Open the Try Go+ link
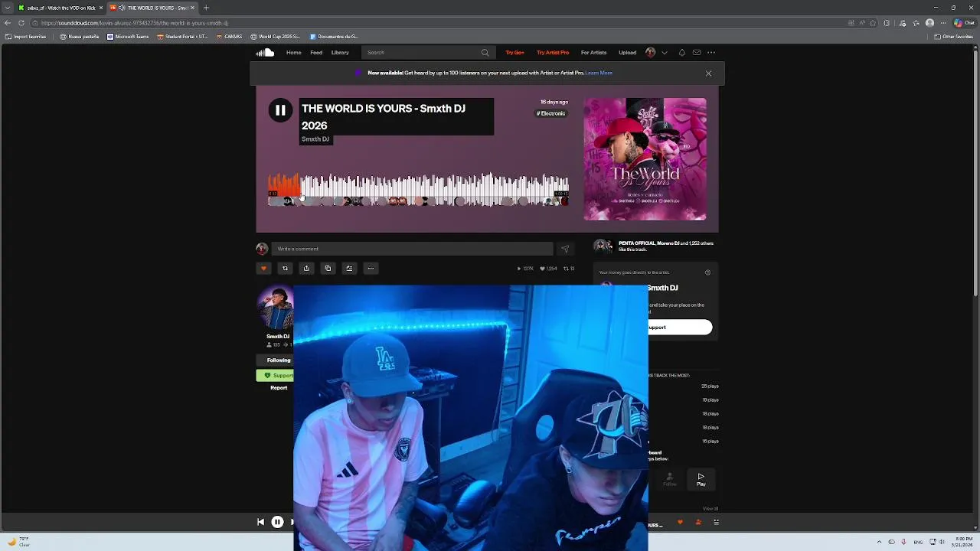This screenshot has width=980, height=551. pos(514,53)
